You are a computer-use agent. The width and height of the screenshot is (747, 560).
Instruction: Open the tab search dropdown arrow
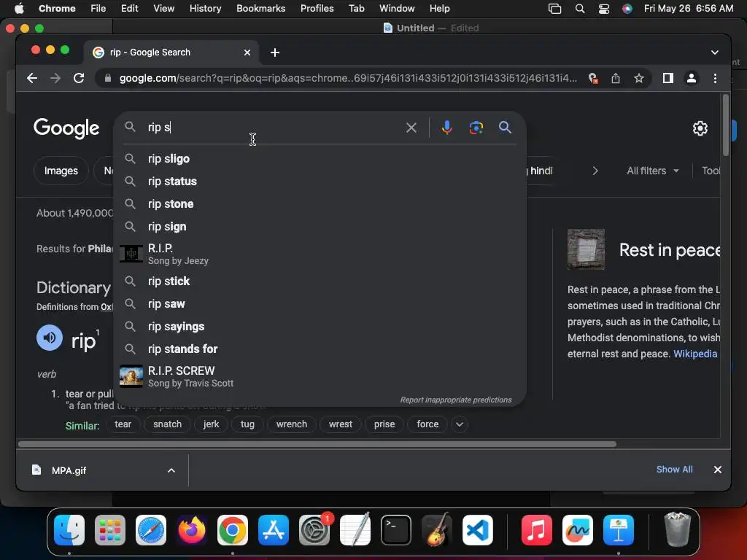pos(715,52)
